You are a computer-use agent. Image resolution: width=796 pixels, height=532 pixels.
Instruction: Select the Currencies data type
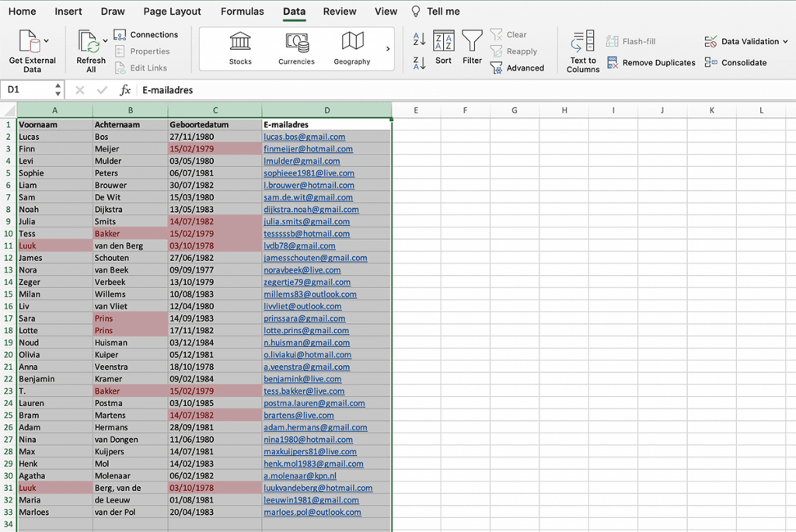[296, 47]
